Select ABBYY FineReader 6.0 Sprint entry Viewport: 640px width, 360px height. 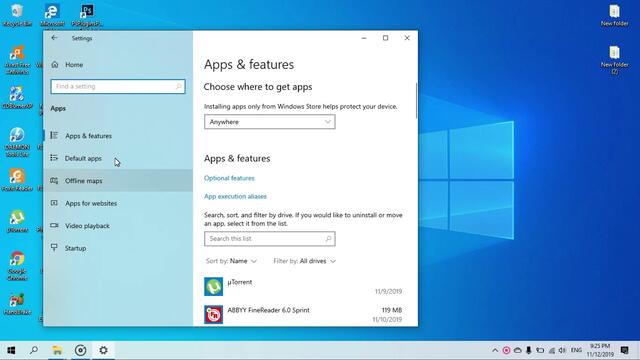coord(303,314)
